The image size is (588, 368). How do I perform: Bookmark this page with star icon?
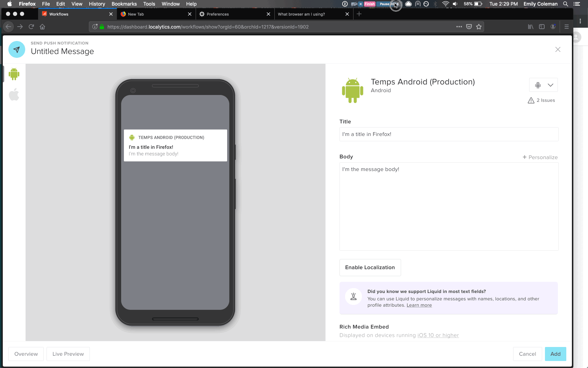(479, 27)
